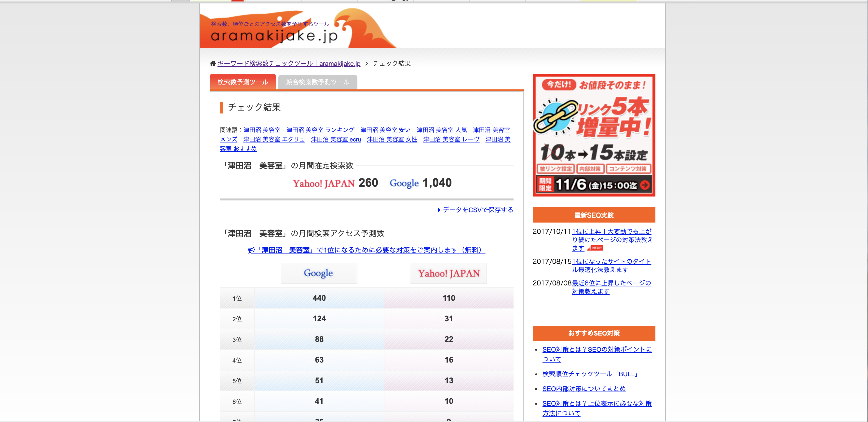Open related keyword 津田沼 美容室 おすすめ
The image size is (868, 422).
click(238, 149)
